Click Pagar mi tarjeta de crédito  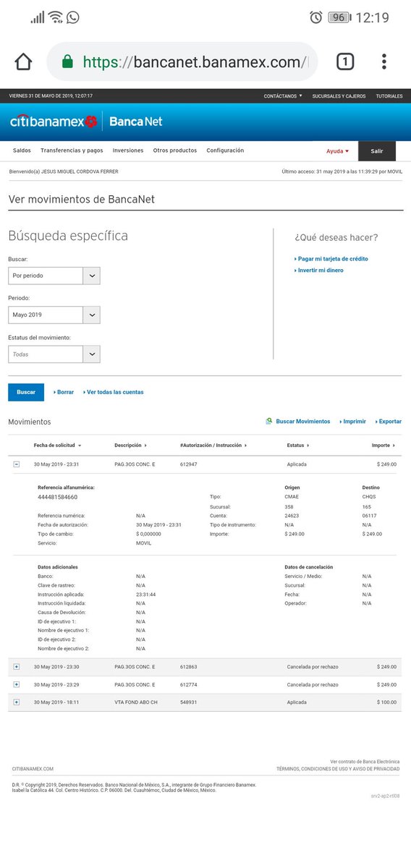331,259
